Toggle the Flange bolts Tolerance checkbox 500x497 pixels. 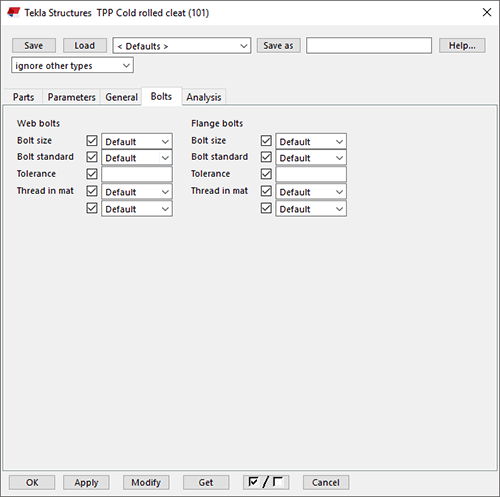click(266, 174)
